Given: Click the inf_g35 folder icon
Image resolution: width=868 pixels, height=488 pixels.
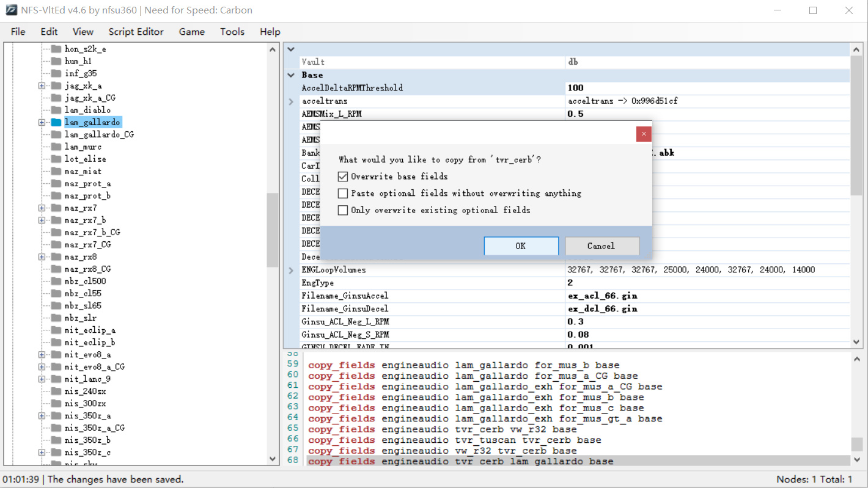Looking at the screenshot, I should (56, 73).
